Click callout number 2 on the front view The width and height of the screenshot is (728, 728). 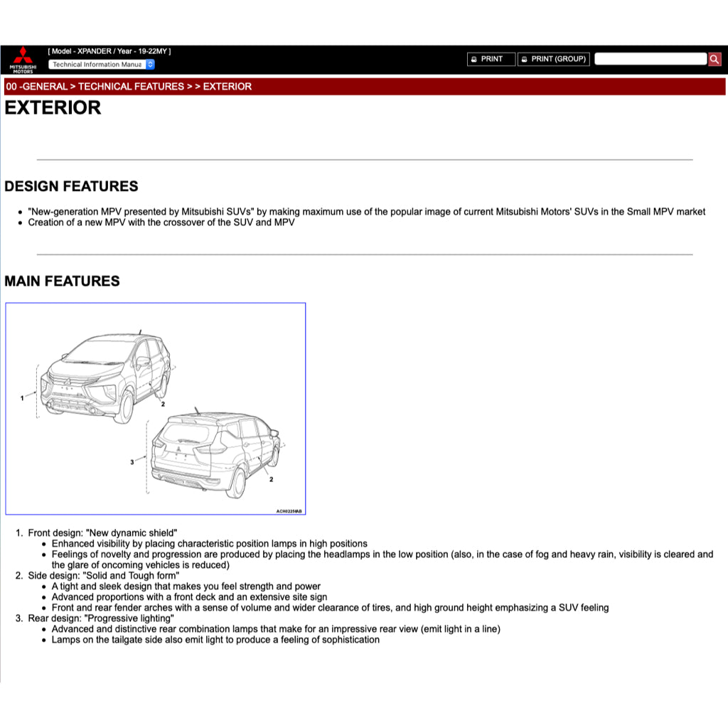[162, 402]
